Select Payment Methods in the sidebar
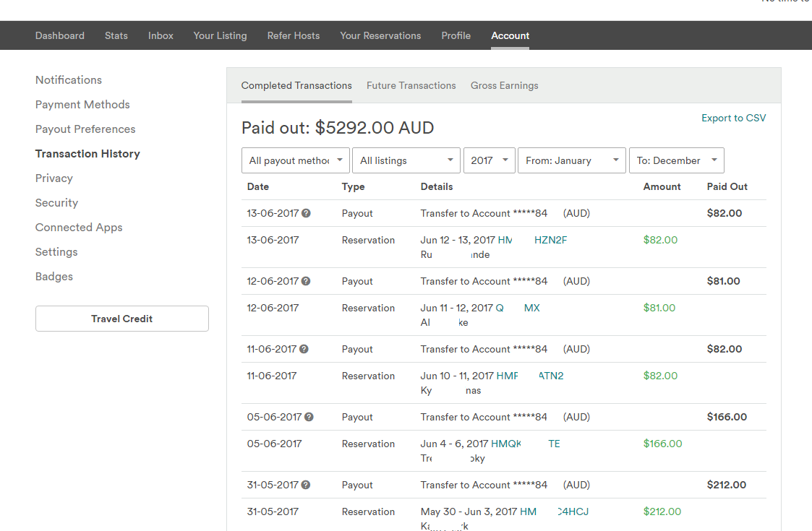This screenshot has height=531, width=812. click(82, 105)
